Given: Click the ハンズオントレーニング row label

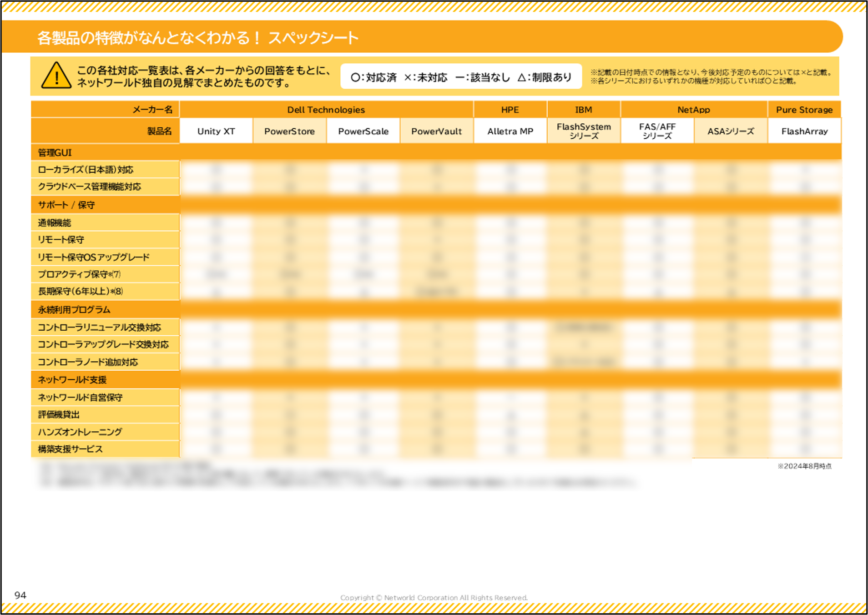Looking at the screenshot, I should point(105,432).
